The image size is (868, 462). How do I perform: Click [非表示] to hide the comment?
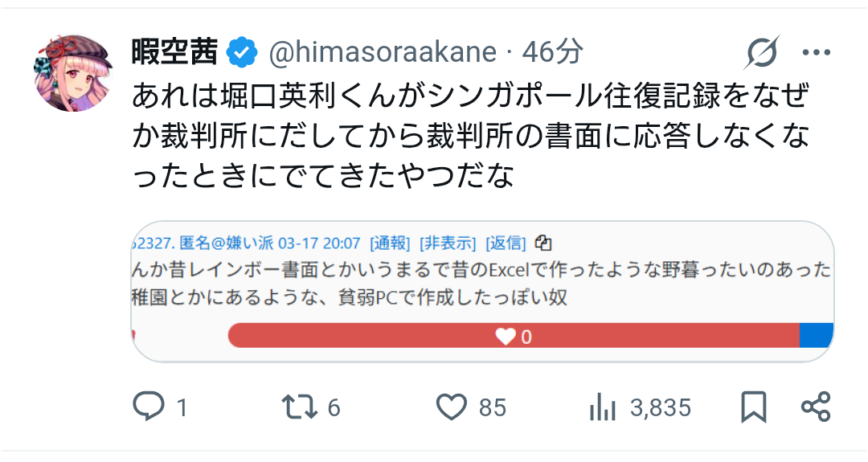coord(448,243)
